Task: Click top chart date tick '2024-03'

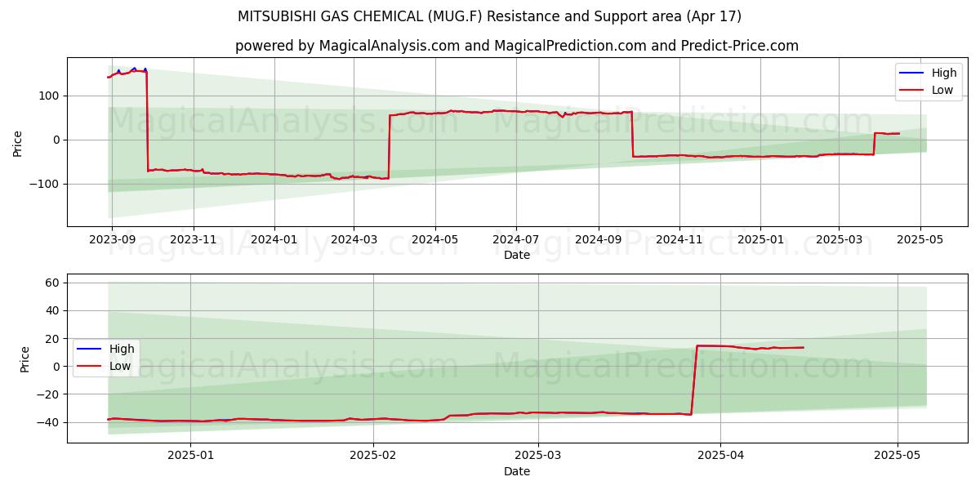Action: [x=354, y=241]
